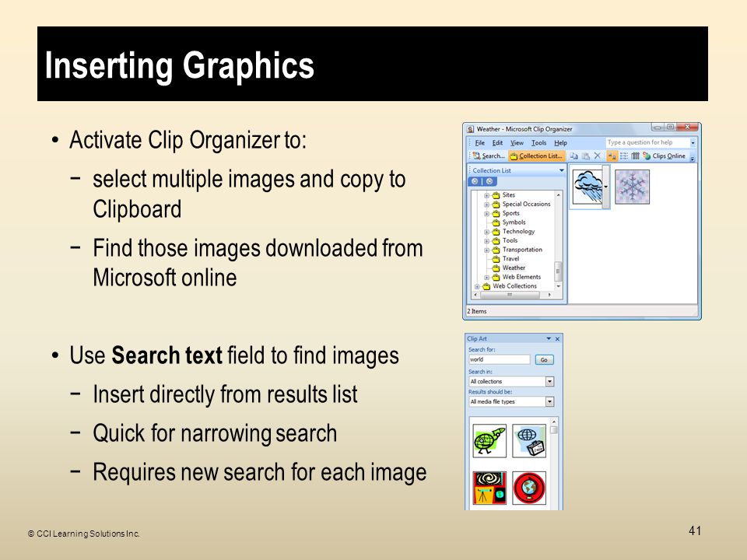Maximize the Clip Organizer window
747x560 pixels.
(x=670, y=127)
